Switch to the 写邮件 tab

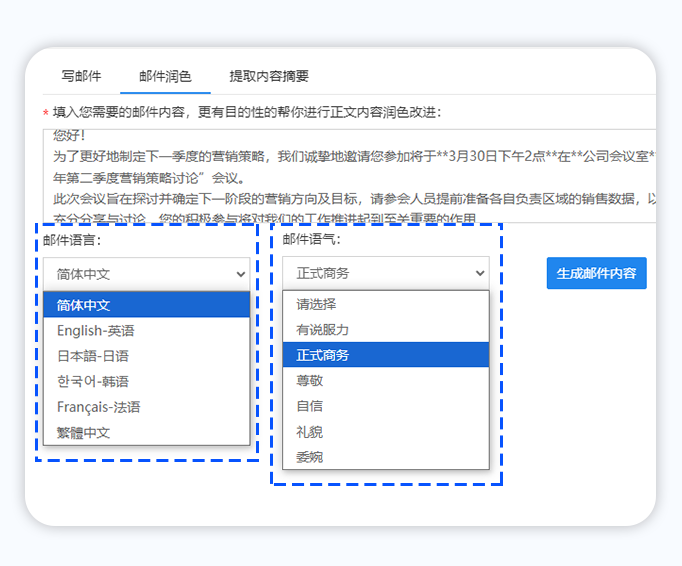coord(81,76)
